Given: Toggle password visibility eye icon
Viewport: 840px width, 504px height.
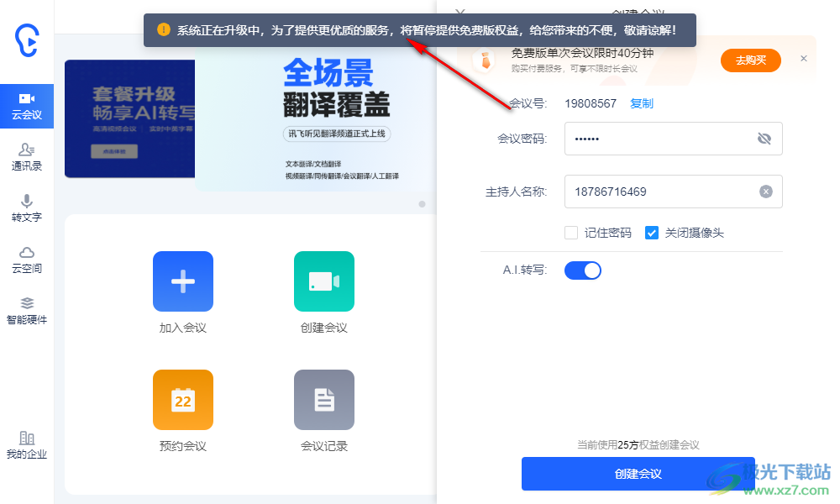Looking at the screenshot, I should 764,139.
